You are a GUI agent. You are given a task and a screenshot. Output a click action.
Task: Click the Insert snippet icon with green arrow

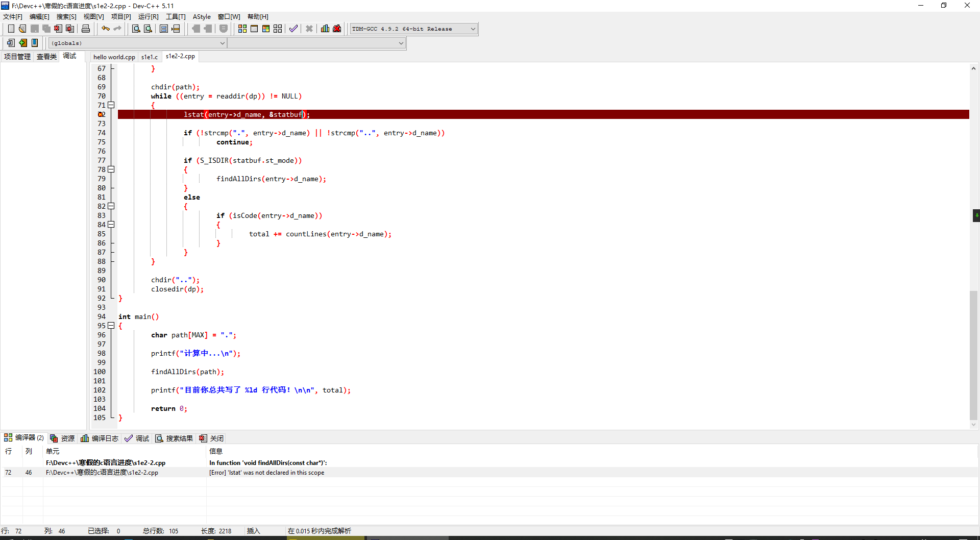(23, 43)
